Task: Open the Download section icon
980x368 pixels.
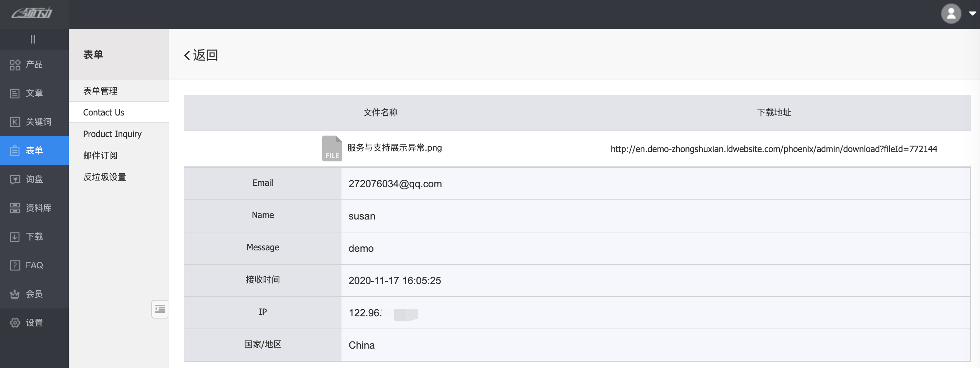Action: 15,237
